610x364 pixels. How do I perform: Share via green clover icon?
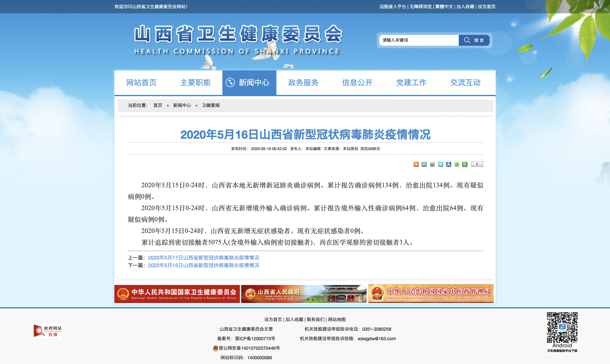coord(457,164)
